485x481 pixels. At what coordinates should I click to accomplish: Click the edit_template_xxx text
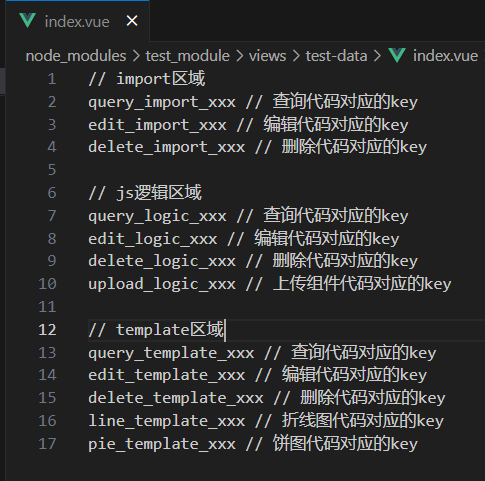[167, 375]
